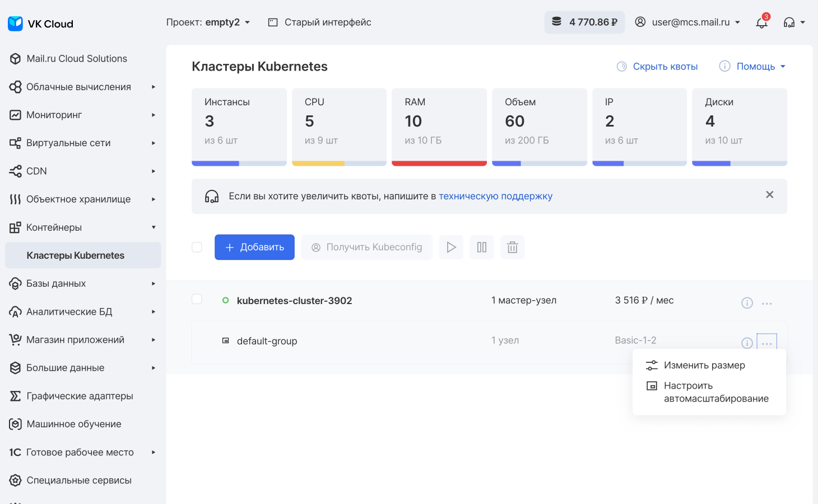Click the Специальные сервисы icon
This screenshot has height=504, width=818.
click(16, 480)
